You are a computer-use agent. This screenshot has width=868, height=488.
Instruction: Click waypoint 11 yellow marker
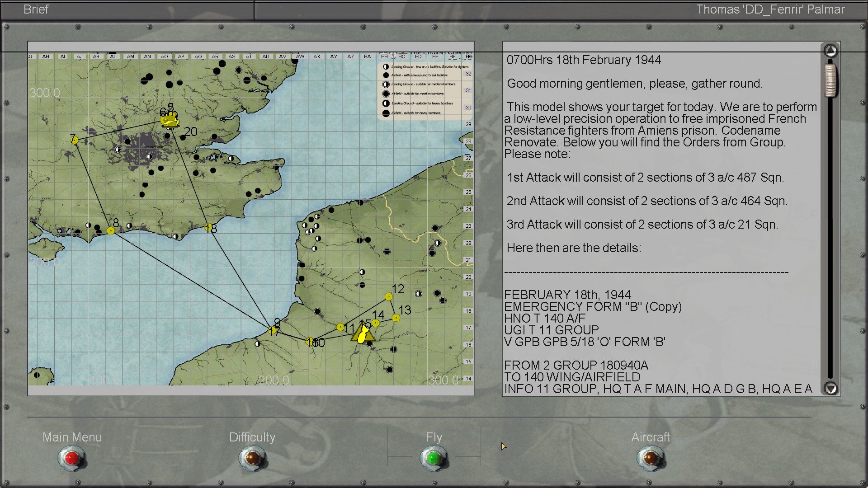(x=340, y=327)
